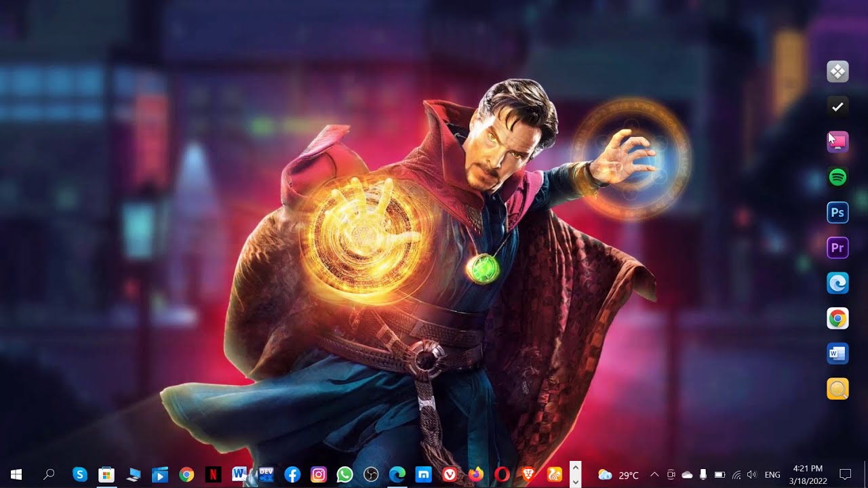The image size is (868, 488).
Task: Open the Windows Start menu
Action: [x=16, y=474]
